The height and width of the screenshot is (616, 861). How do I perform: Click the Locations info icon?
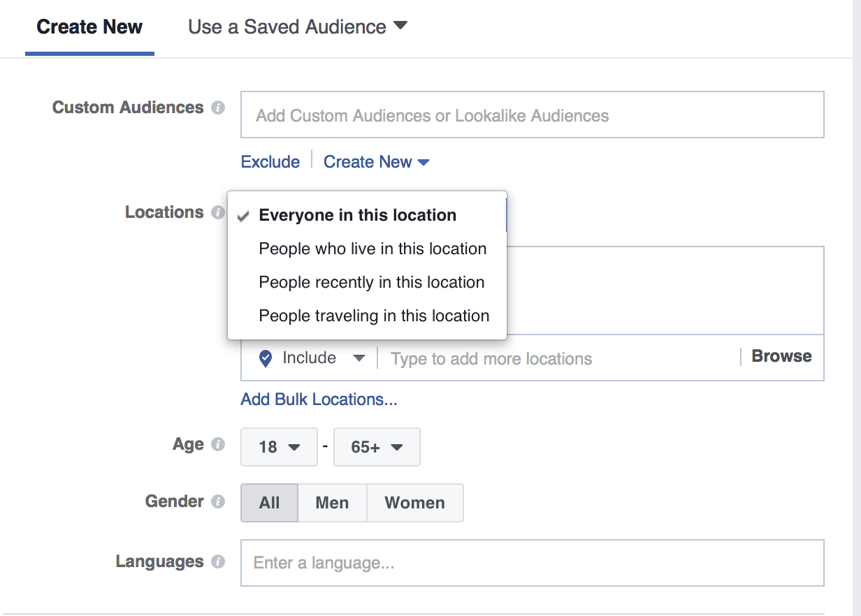click(x=217, y=213)
